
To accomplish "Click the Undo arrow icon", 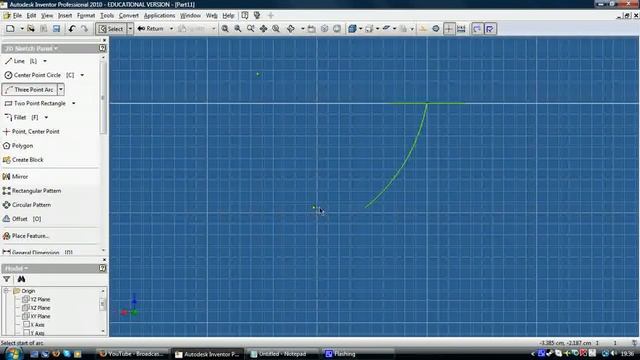I will point(72,29).
